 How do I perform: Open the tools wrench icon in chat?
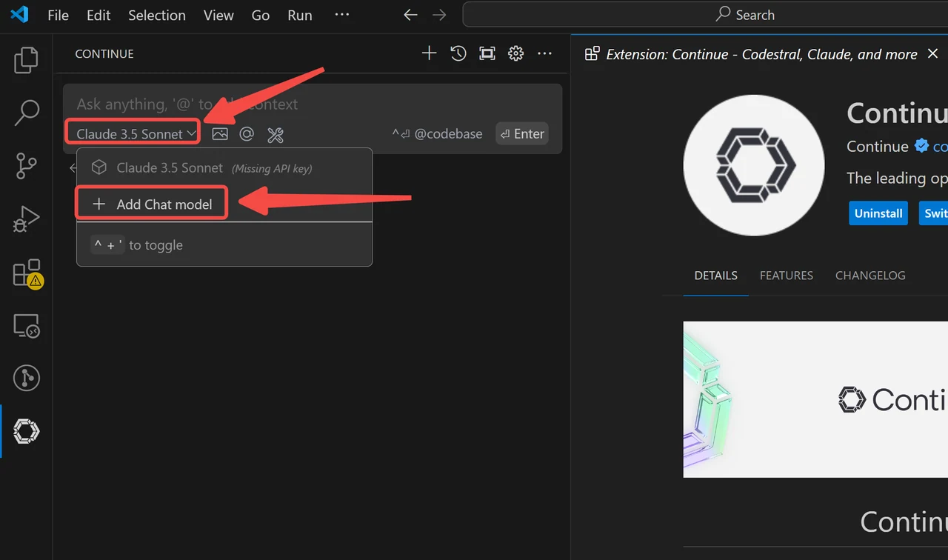click(x=276, y=134)
